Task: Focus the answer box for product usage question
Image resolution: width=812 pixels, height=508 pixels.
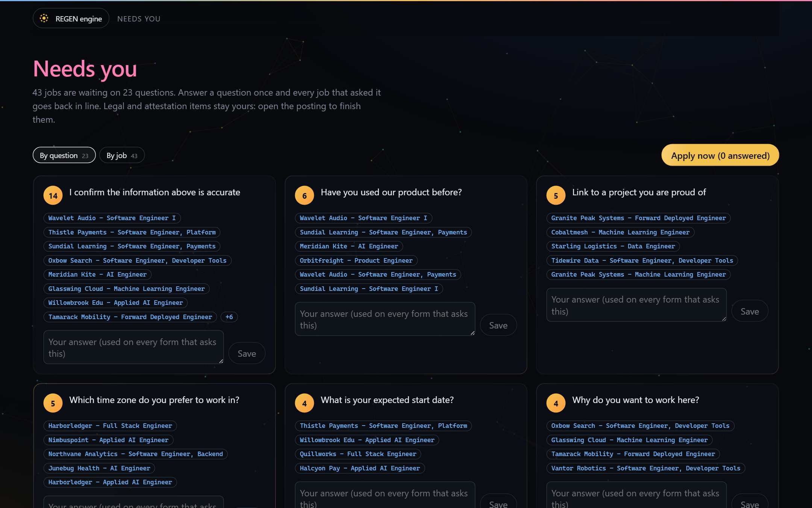Action: 385,319
